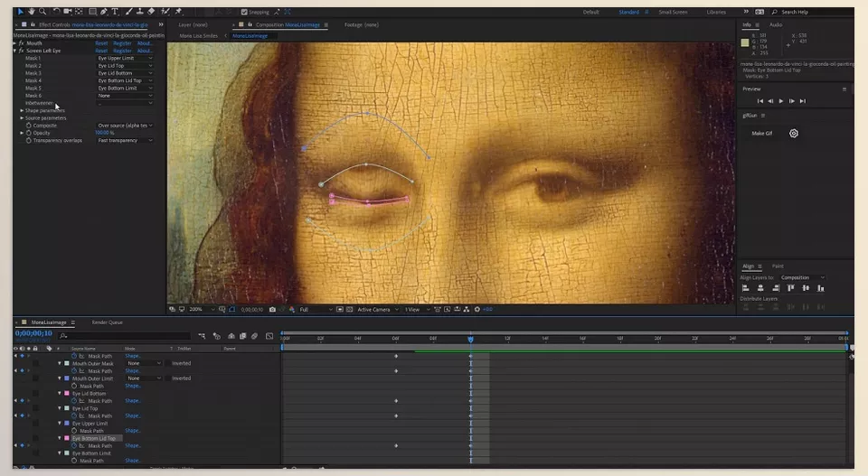This screenshot has height=476, width=868.
Task: Select the Puppet Pin tool
Action: pyautogui.click(x=178, y=12)
